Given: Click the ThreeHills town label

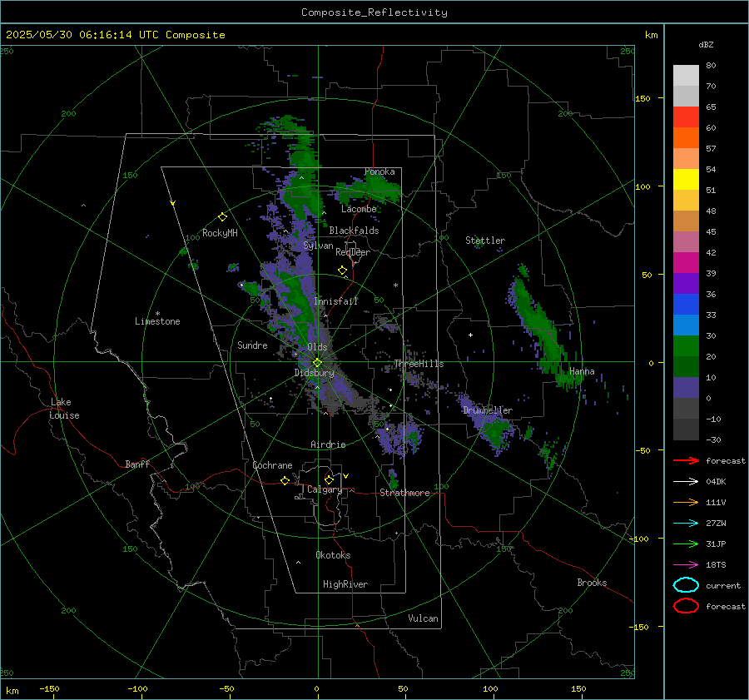Looking at the screenshot, I should [x=419, y=364].
